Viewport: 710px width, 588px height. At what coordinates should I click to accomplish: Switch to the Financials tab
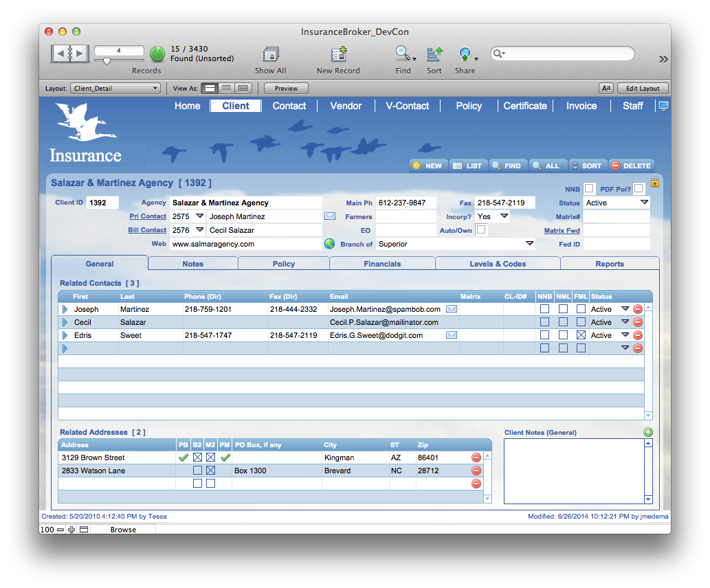click(382, 264)
